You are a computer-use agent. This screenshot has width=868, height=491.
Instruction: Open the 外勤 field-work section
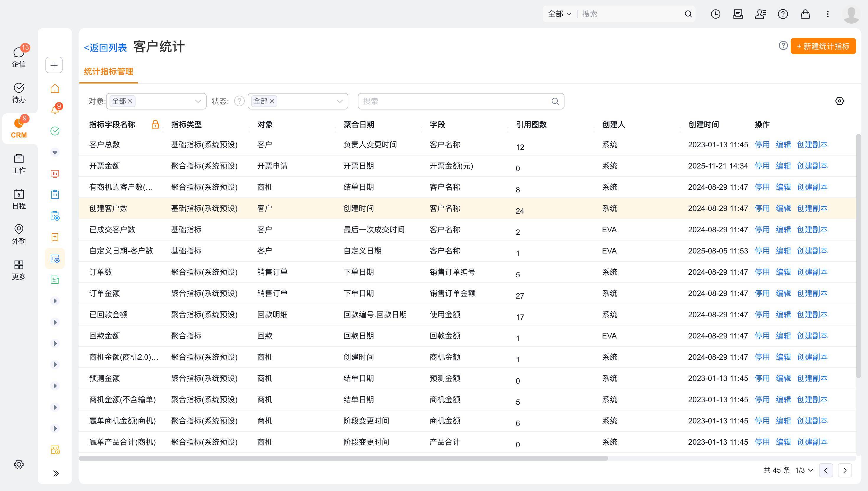(x=19, y=234)
